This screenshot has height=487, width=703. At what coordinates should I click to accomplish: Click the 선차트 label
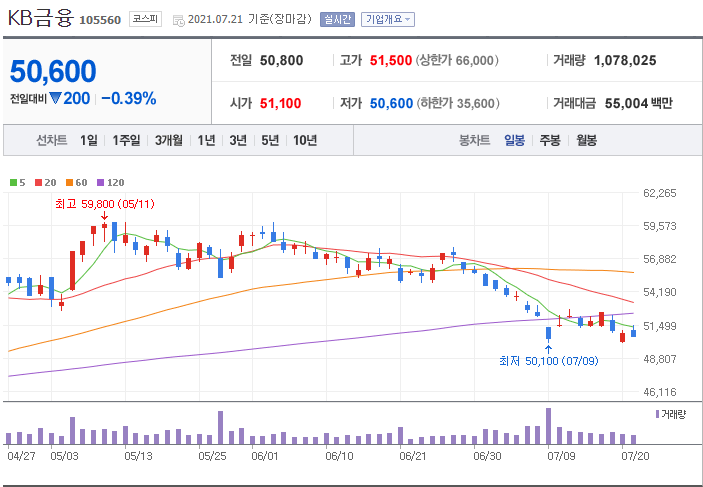(x=52, y=140)
